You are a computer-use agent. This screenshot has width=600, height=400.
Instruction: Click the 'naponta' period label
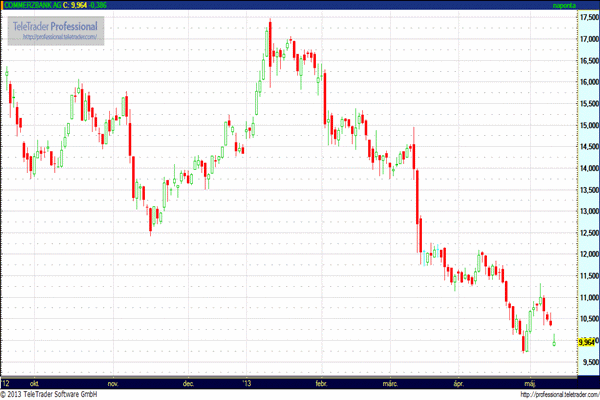click(566, 5)
